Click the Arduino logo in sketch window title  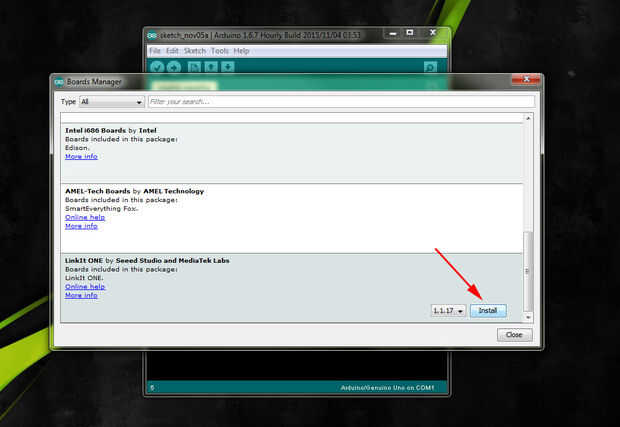pyautogui.click(x=152, y=36)
